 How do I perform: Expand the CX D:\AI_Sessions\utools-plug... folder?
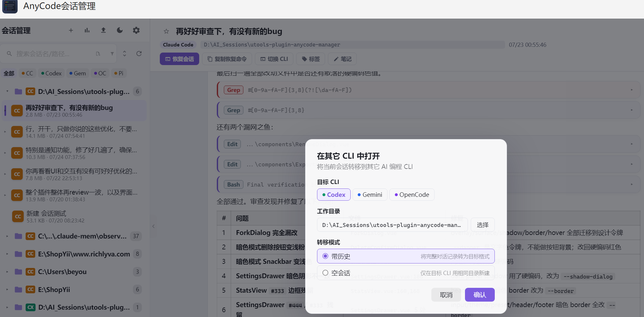[7, 307]
